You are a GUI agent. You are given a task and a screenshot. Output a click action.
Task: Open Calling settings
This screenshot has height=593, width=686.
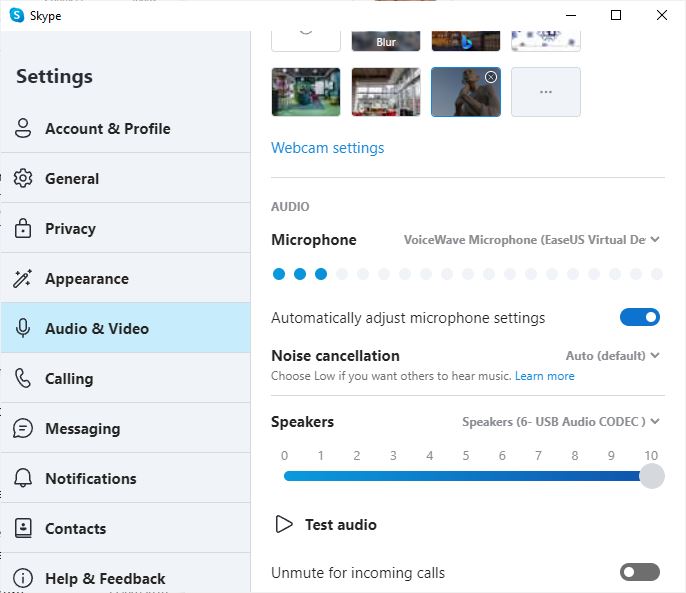126,378
